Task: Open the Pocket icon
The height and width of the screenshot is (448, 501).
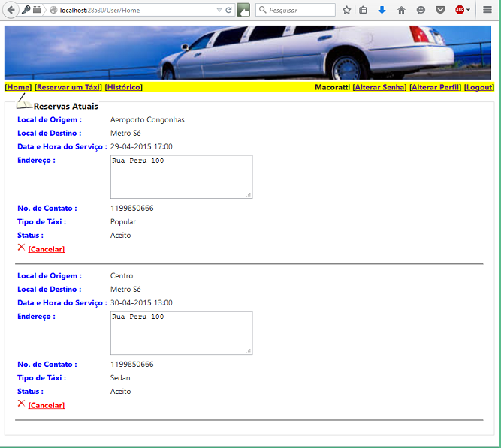Action: (440, 10)
